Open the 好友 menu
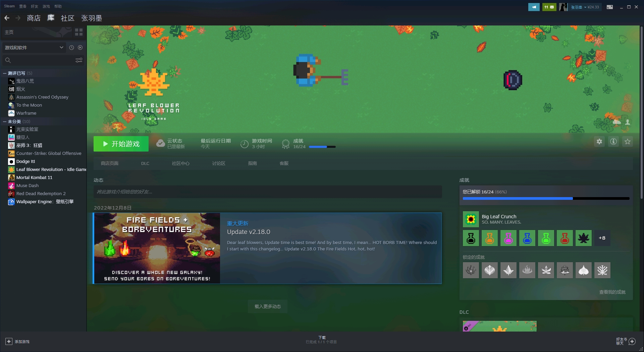Viewport: 644px width, 352px height. click(35, 6)
